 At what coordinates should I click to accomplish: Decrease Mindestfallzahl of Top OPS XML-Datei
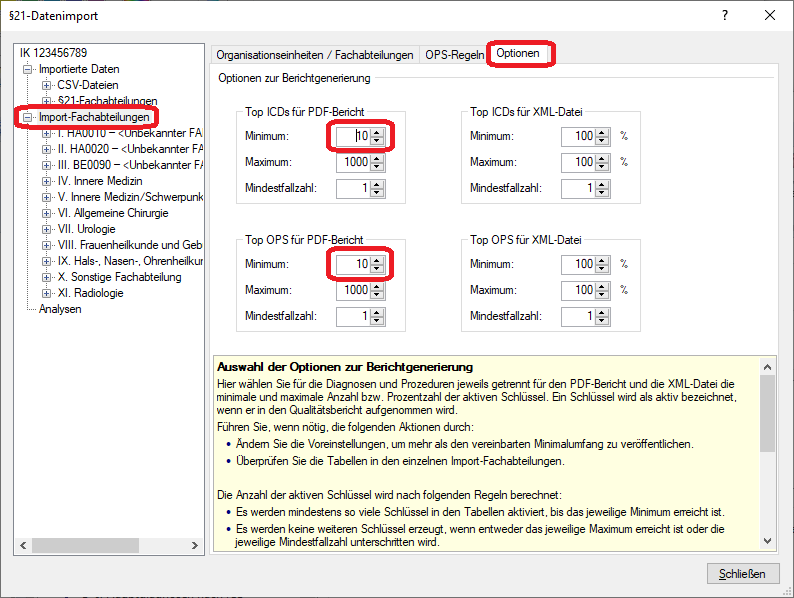point(602,321)
